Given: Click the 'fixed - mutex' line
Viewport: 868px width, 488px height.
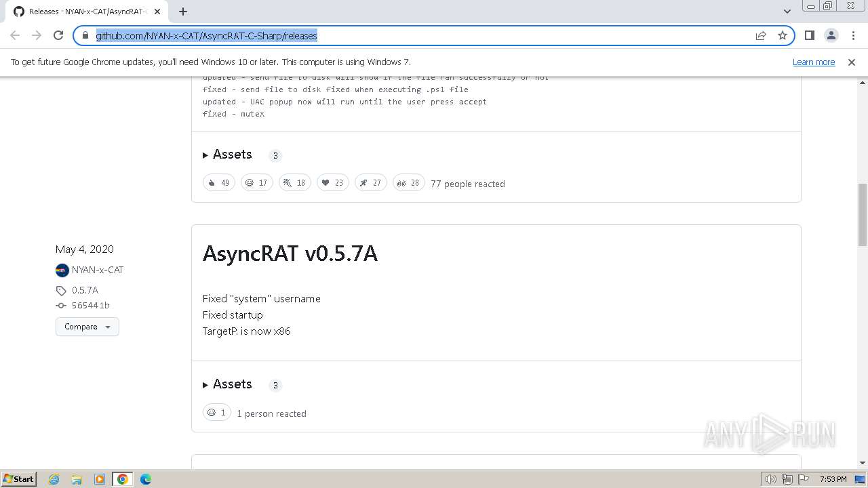Looking at the screenshot, I should [233, 114].
